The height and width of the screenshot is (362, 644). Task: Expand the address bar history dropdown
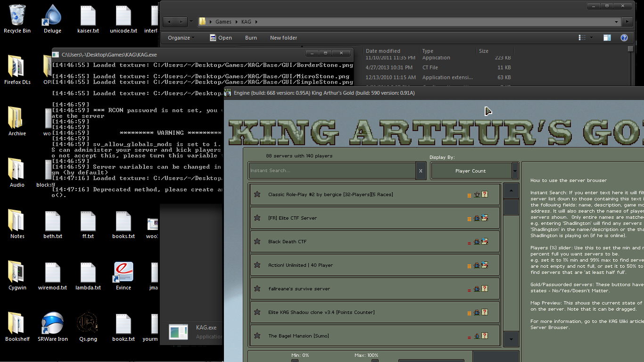tap(616, 22)
